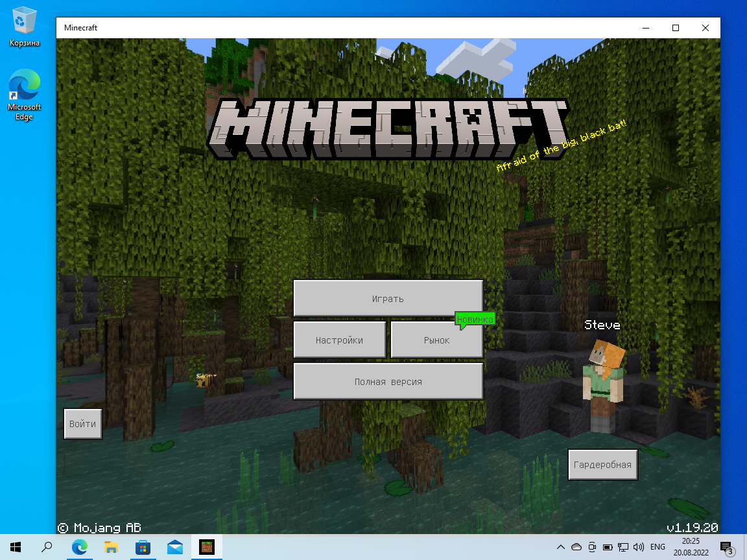
Task: Click the Steve character model
Action: pyautogui.click(x=604, y=386)
